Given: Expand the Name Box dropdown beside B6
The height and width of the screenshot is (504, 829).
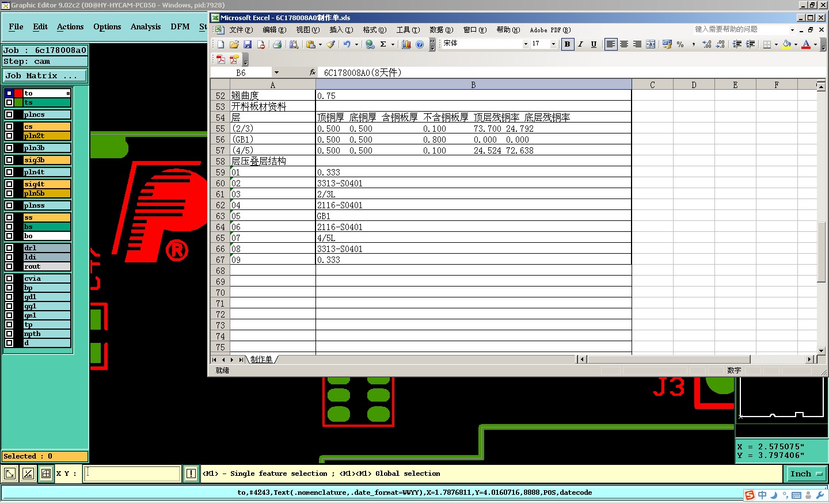Looking at the screenshot, I should (x=276, y=72).
